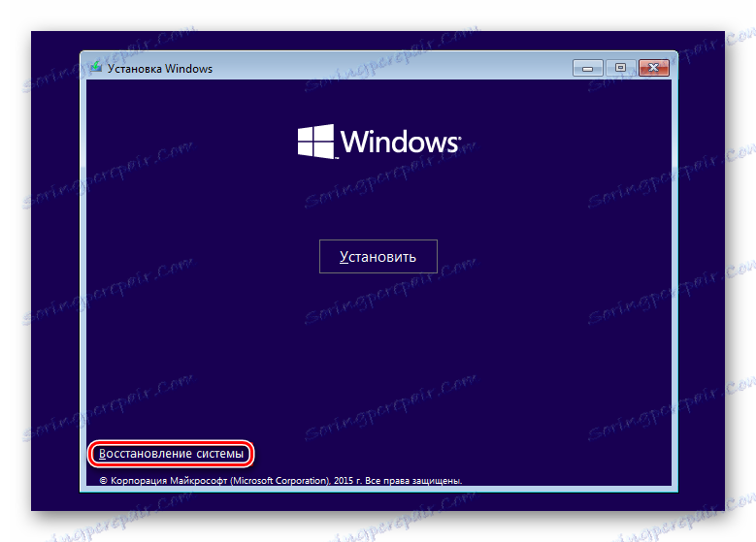Click the Установить install button

pos(378,256)
